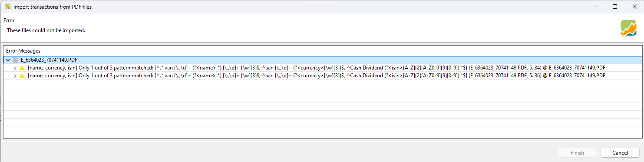Minimize the import dialog window

pyautogui.click(x=595, y=7)
